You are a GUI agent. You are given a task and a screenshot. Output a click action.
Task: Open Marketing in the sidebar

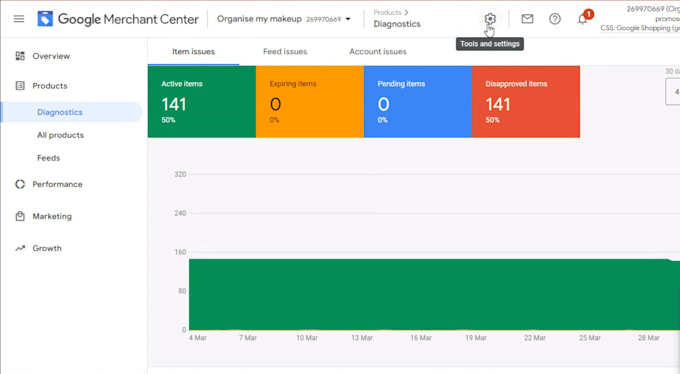tap(52, 216)
